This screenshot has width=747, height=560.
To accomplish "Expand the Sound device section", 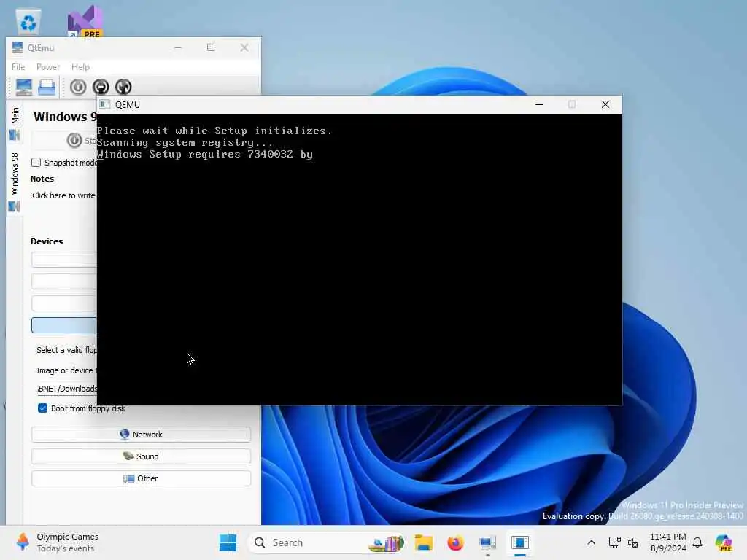I will pyautogui.click(x=141, y=456).
